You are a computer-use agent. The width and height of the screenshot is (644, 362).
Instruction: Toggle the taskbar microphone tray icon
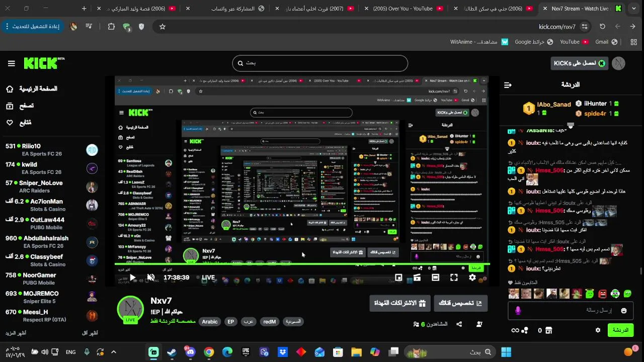coord(87,352)
